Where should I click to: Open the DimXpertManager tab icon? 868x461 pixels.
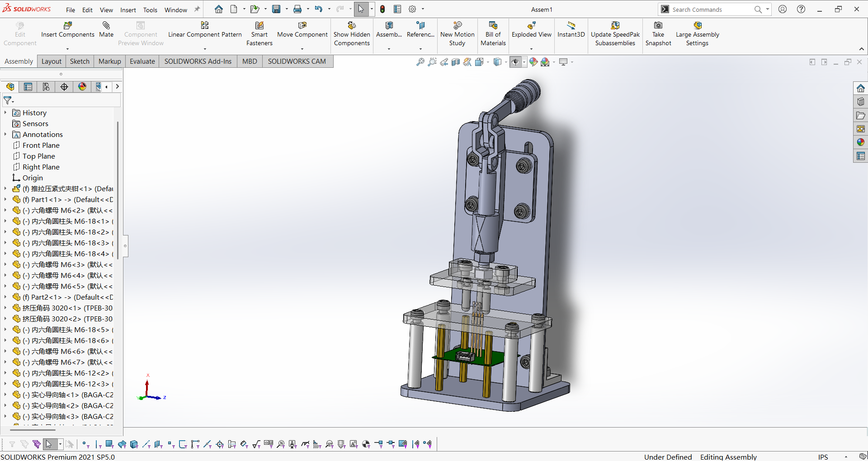64,87
